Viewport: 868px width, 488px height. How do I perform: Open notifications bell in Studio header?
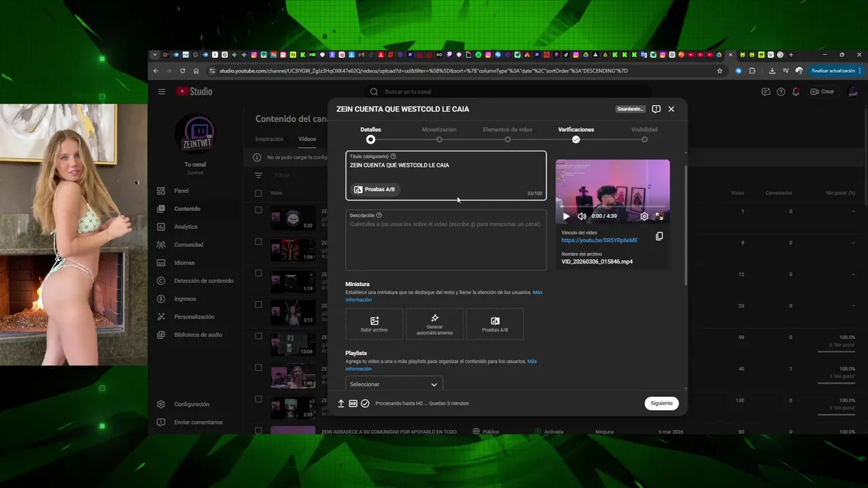(x=796, y=91)
